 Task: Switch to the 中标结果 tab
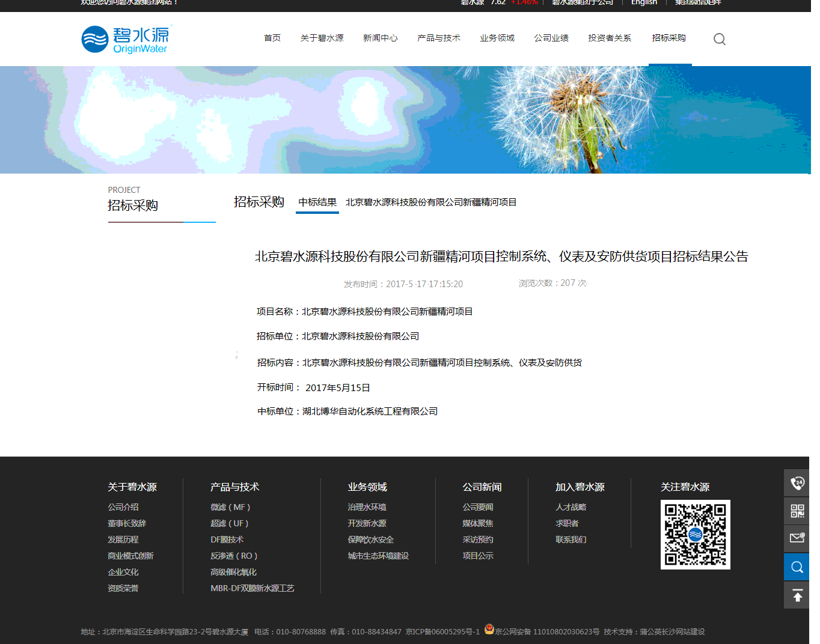coord(317,202)
